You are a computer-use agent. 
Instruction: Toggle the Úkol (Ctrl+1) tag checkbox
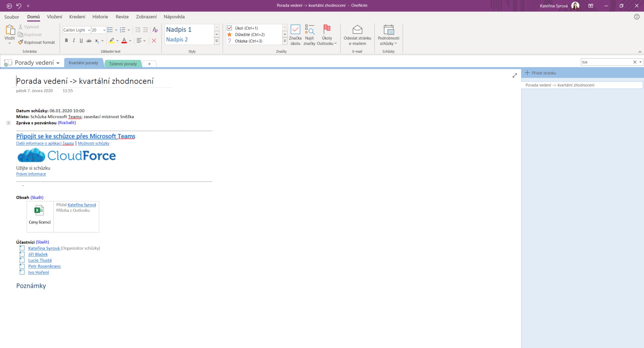230,28
